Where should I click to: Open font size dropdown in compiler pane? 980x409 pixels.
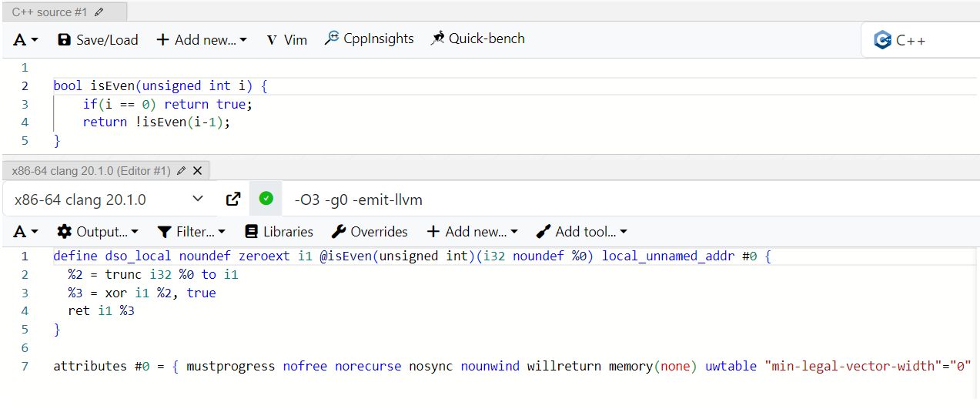[x=25, y=232]
